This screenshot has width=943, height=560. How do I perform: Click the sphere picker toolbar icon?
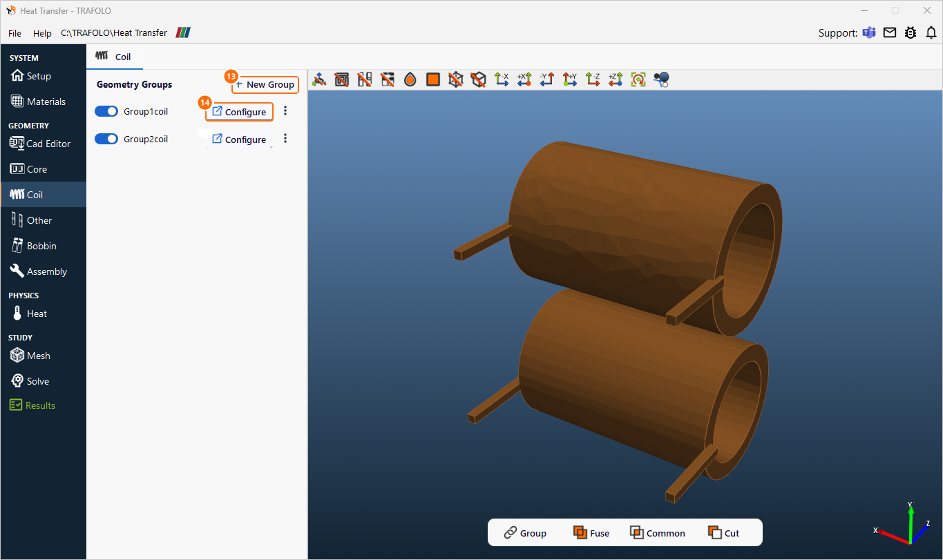click(661, 79)
